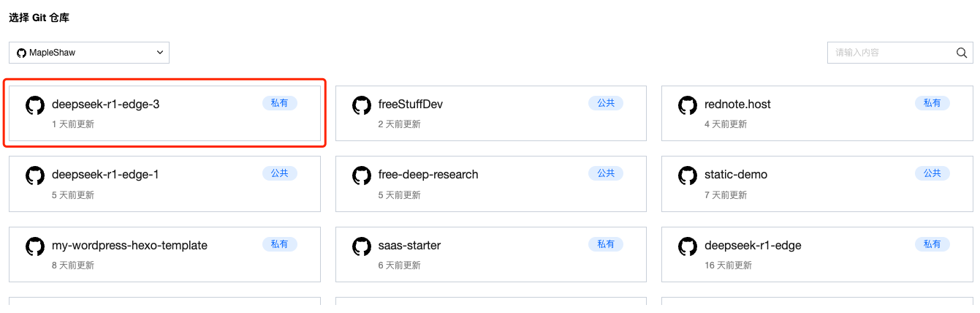This screenshot has width=980, height=313.
Task: Click the search magnifier icon
Action: (x=962, y=53)
